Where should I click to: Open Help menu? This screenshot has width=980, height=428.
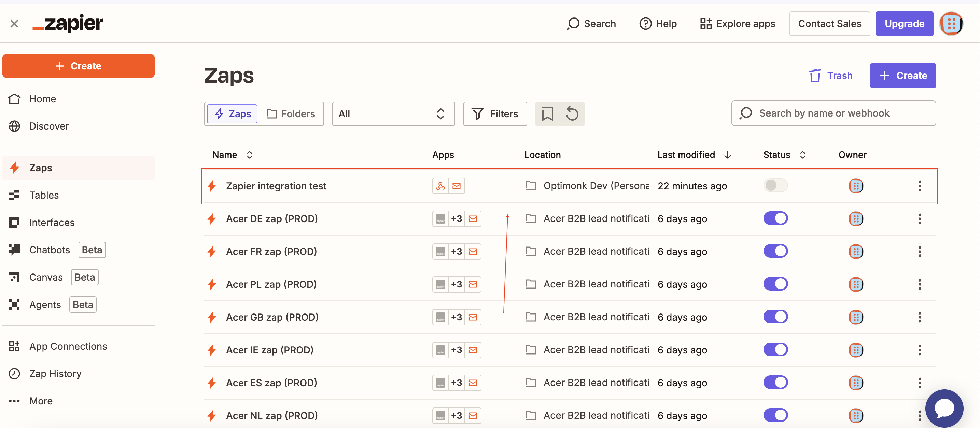coord(658,24)
